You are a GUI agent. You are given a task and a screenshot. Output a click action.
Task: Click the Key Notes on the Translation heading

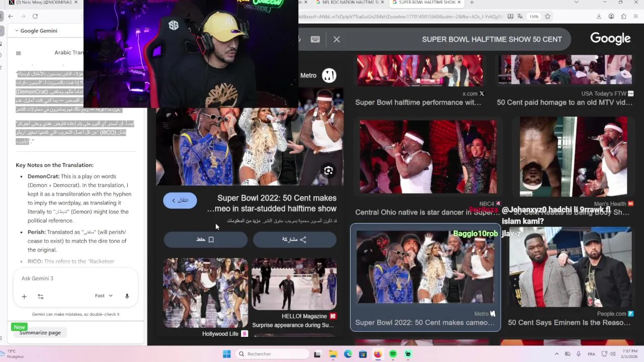(54, 165)
